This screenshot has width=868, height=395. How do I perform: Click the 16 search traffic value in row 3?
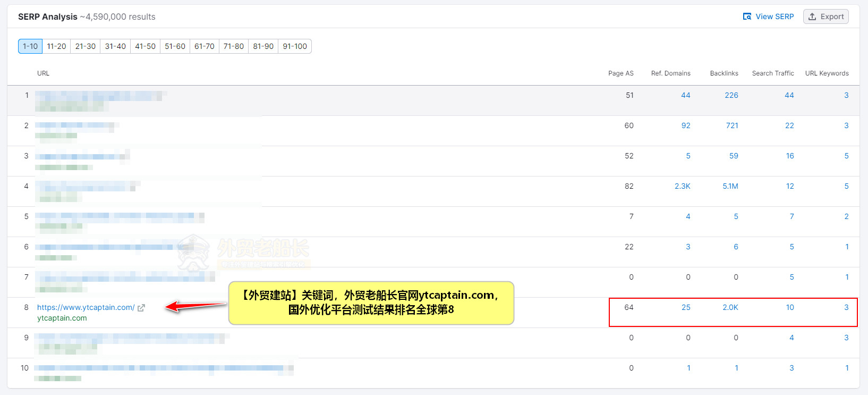pyautogui.click(x=790, y=156)
